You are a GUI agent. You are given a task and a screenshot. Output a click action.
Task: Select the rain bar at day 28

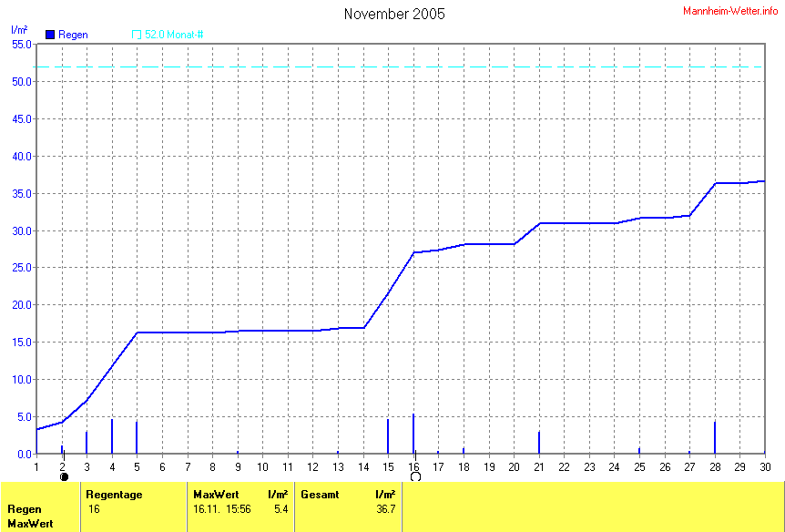(x=715, y=437)
